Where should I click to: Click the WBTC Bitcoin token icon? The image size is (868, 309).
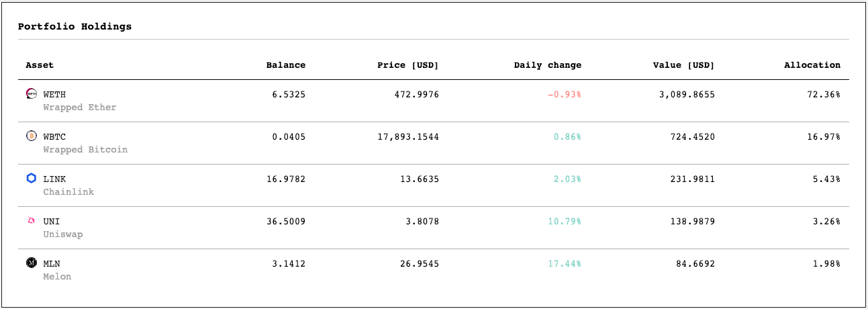click(31, 136)
